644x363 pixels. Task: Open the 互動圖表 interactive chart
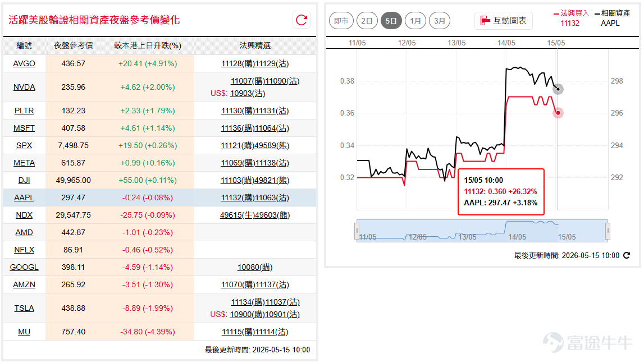point(504,21)
